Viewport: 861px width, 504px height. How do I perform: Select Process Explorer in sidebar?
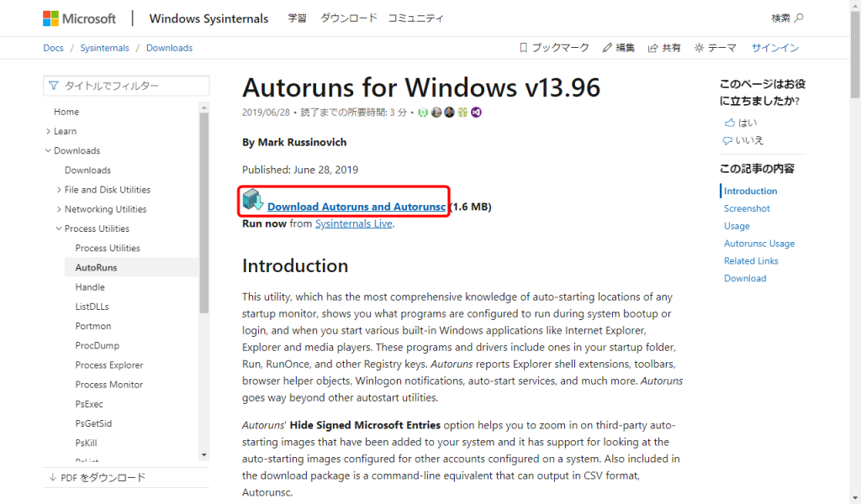click(108, 365)
